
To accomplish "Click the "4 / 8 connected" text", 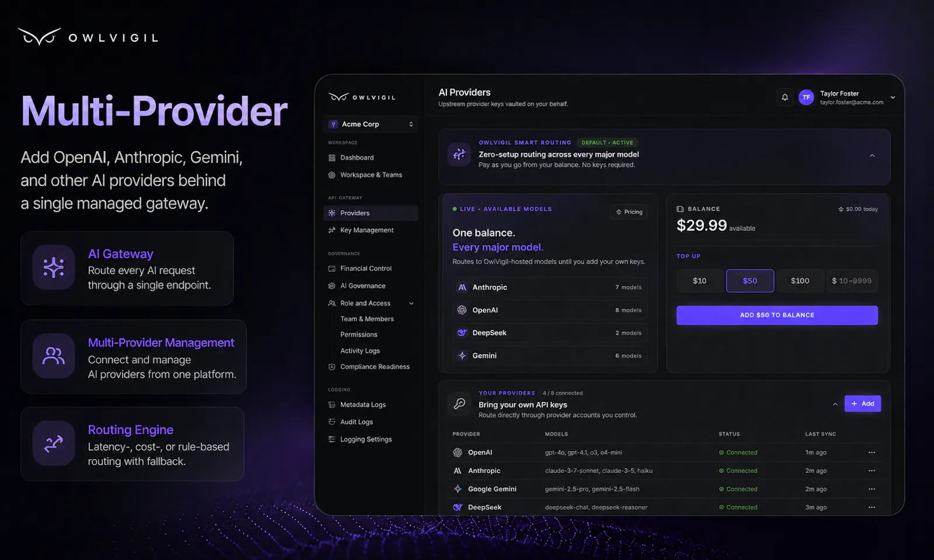I will point(563,393).
